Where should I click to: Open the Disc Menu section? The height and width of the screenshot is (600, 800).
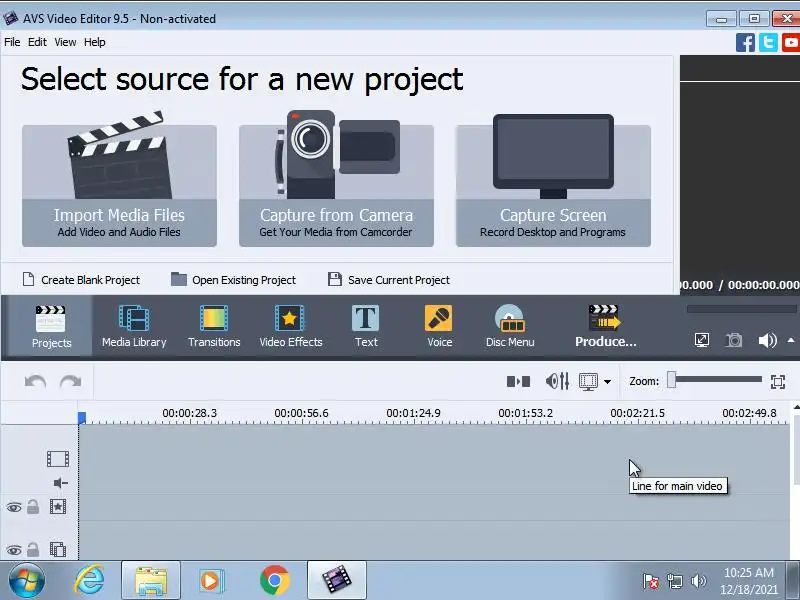510,326
